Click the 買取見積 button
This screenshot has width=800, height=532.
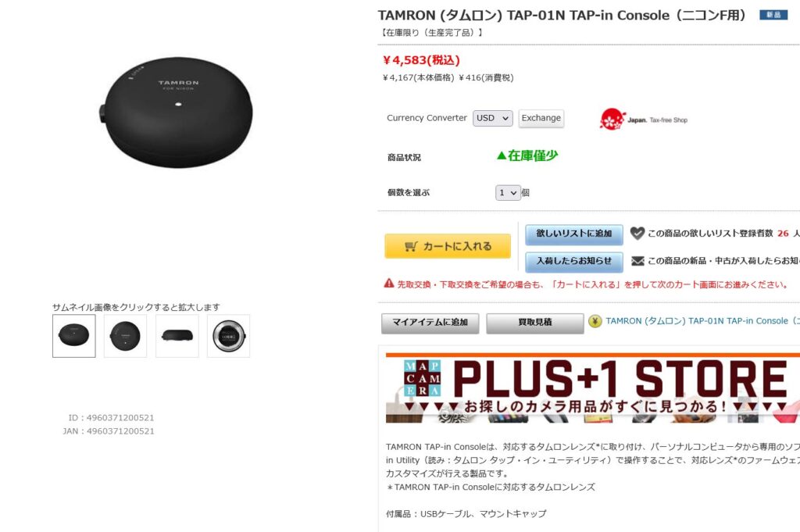534,323
